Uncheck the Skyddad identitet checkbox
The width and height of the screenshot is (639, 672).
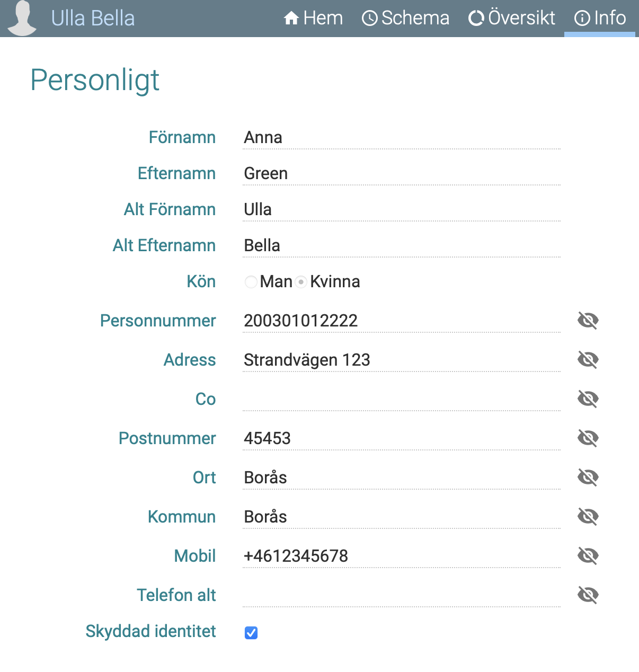pos(251,632)
